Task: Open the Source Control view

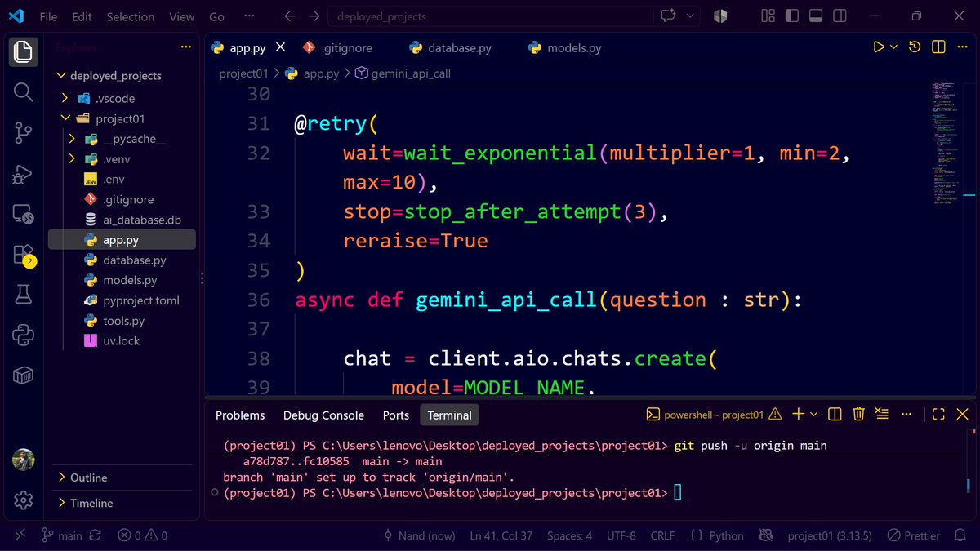Action: [x=23, y=133]
